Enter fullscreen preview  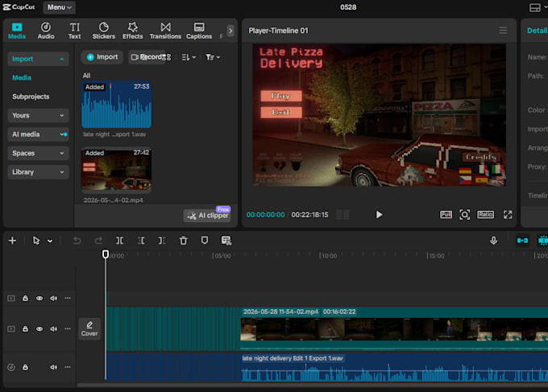(x=508, y=215)
